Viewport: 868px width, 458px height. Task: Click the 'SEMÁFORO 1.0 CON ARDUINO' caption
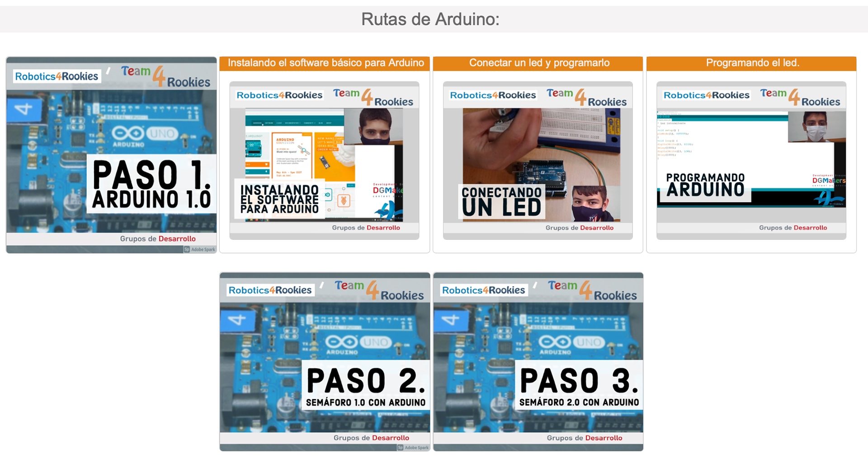[366, 402]
